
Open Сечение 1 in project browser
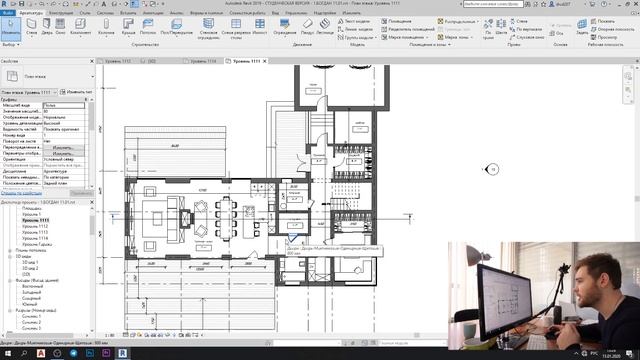tap(31, 316)
